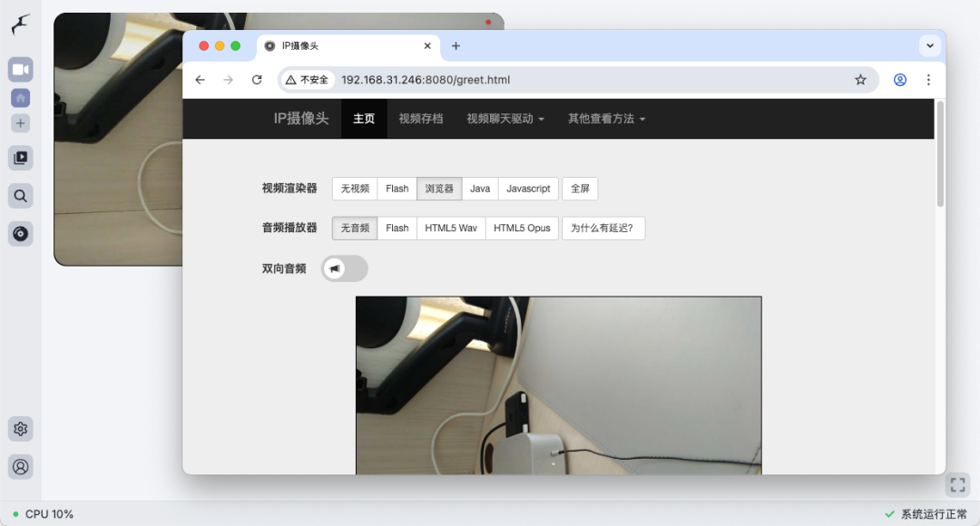Open the settings gear in the sidebar

pyautogui.click(x=20, y=428)
